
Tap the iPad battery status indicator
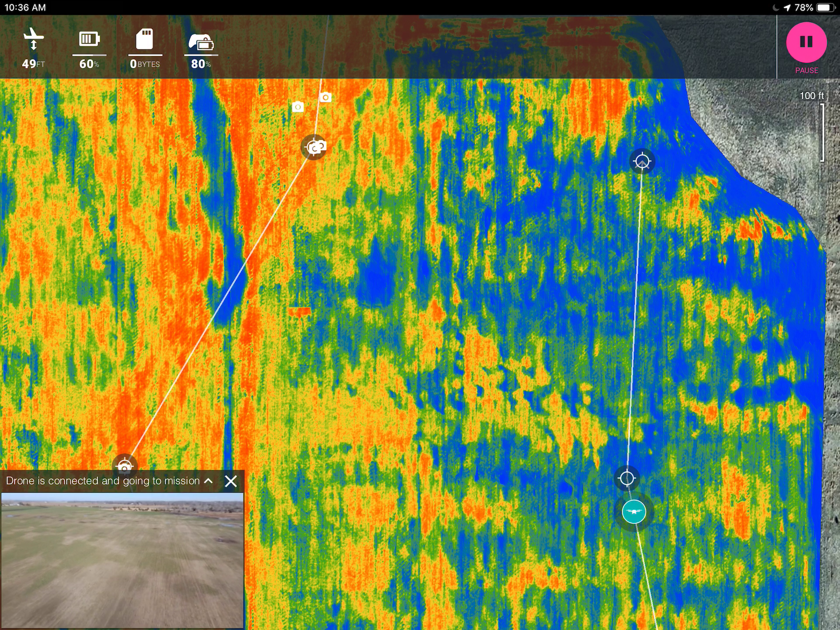(824, 8)
